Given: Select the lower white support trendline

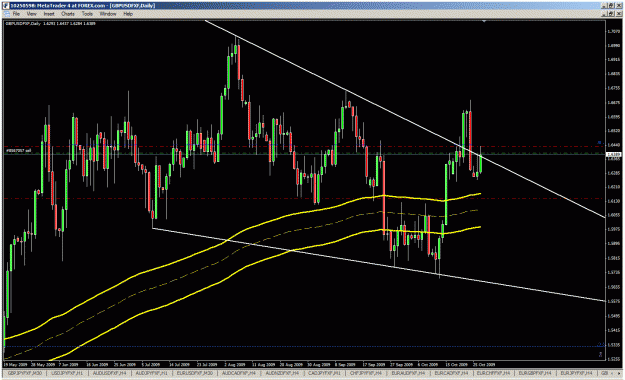Looking at the screenshot, I should pyautogui.click(x=379, y=264).
